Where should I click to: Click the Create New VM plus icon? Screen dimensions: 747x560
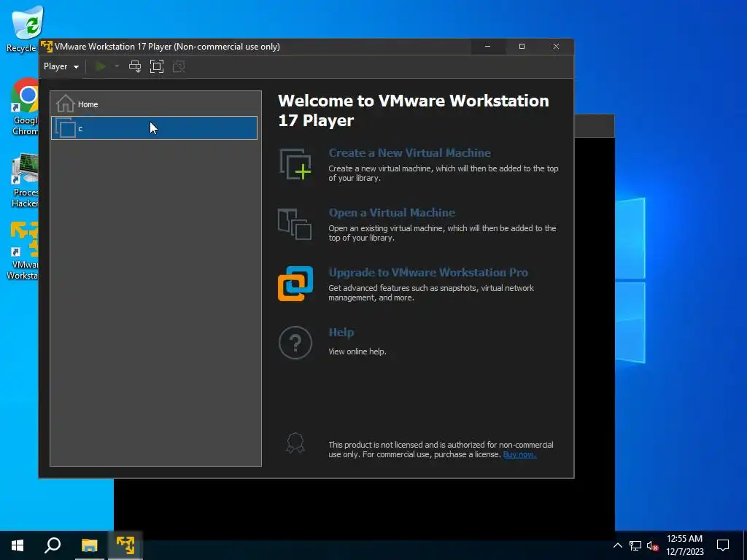pos(295,164)
